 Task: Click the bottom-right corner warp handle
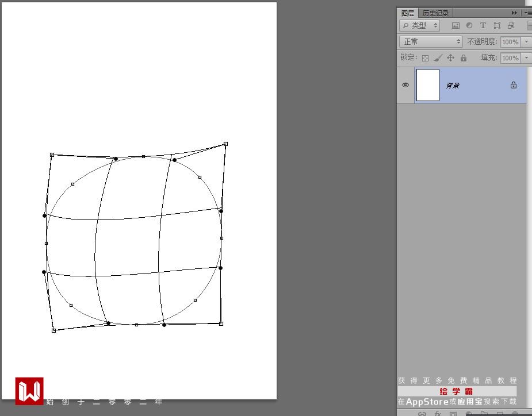tap(221, 324)
